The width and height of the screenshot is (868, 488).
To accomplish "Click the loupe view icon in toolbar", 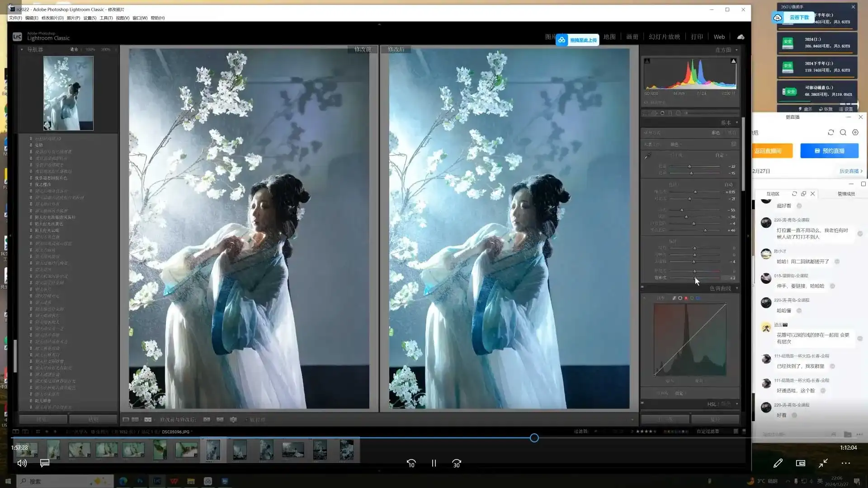I will point(126,420).
